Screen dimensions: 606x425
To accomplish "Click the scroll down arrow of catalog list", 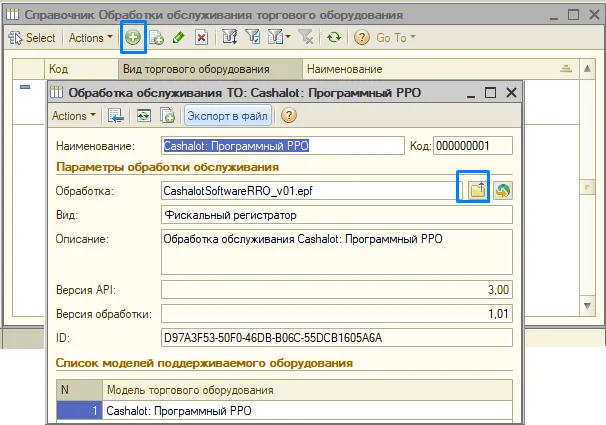I will click(587, 306).
